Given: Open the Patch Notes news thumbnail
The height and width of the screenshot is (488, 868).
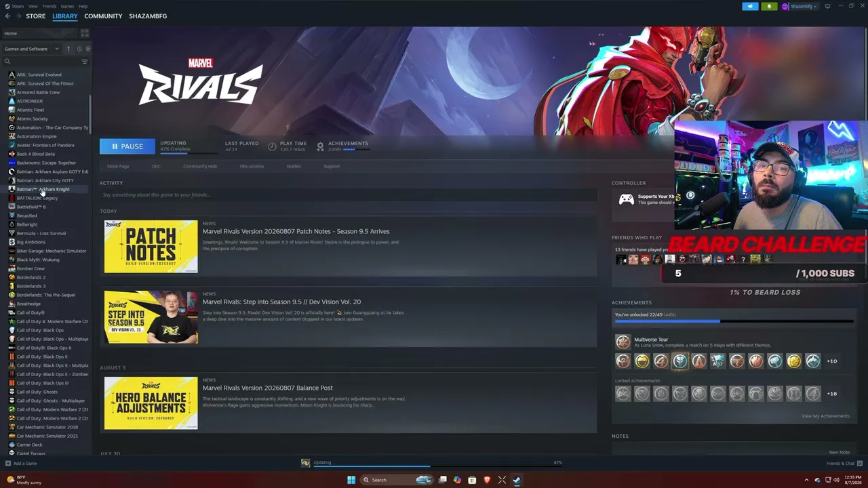Looking at the screenshot, I should 151,247.
